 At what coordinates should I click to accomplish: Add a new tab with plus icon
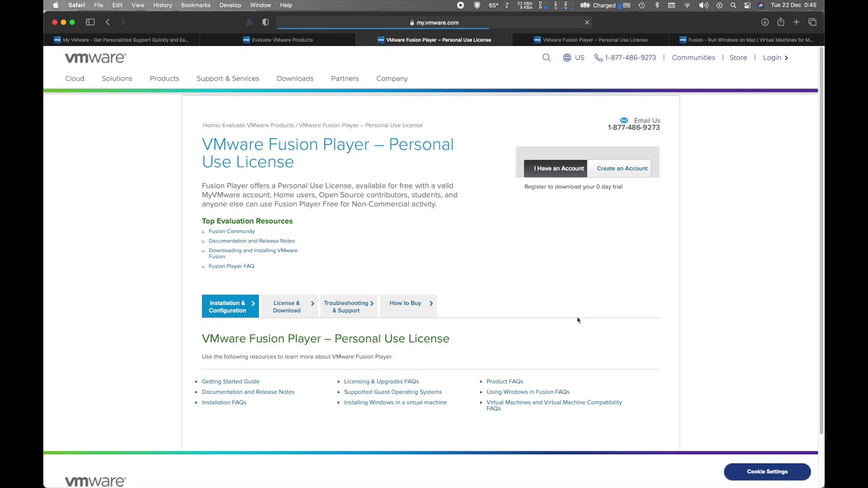[796, 22]
